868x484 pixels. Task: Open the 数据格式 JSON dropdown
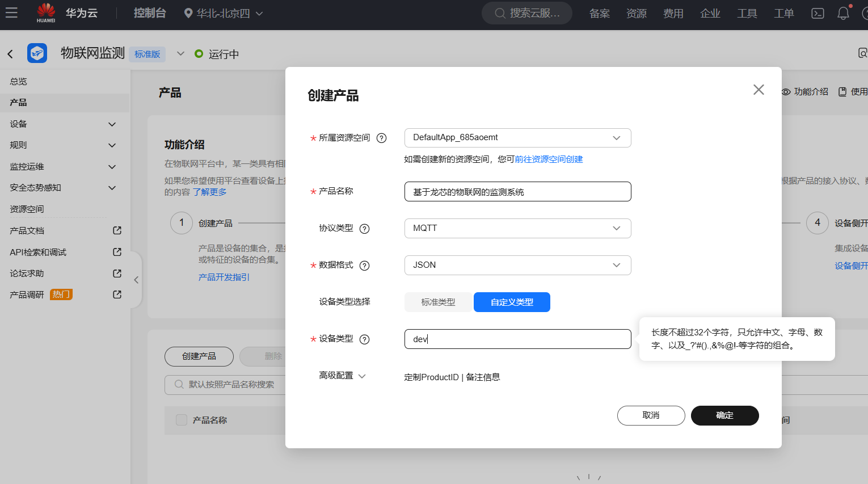coord(517,265)
